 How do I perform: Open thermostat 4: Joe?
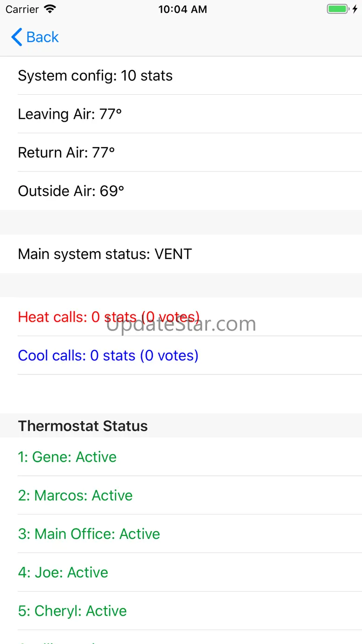pyautogui.click(x=63, y=572)
